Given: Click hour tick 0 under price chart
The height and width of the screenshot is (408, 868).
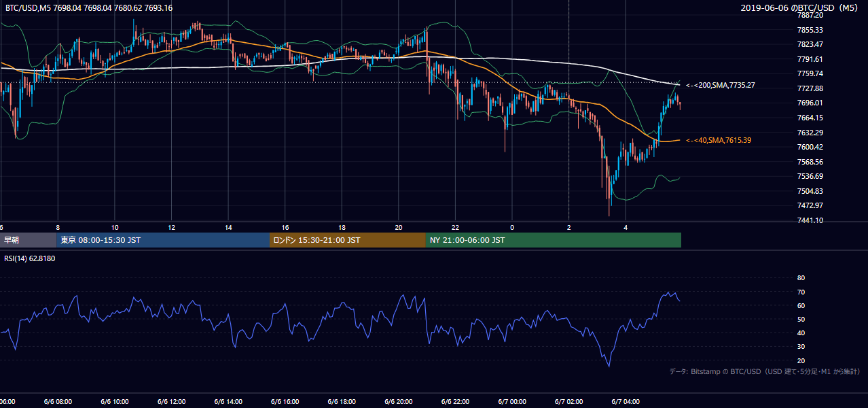Looking at the screenshot, I should (x=512, y=227).
